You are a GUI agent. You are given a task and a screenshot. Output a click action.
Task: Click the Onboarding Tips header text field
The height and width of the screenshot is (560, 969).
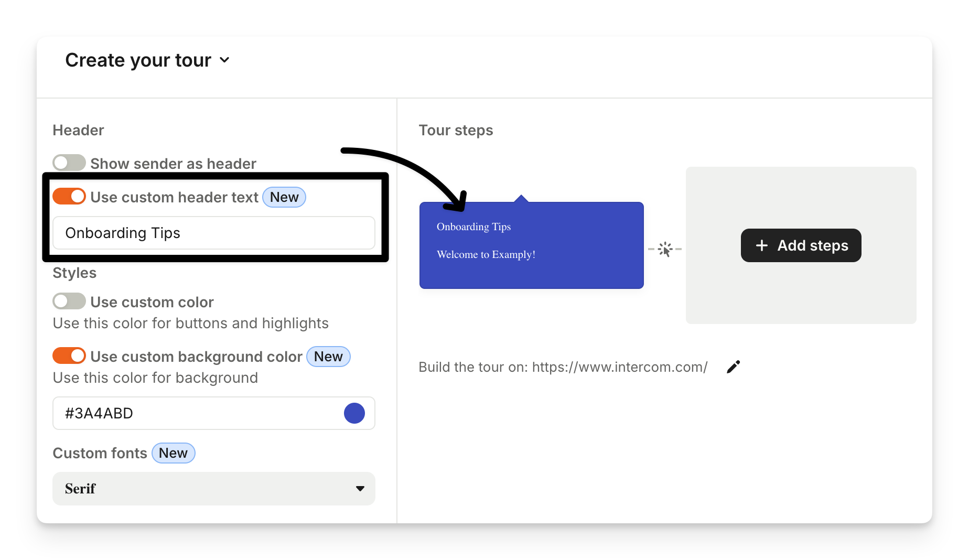pyautogui.click(x=213, y=233)
